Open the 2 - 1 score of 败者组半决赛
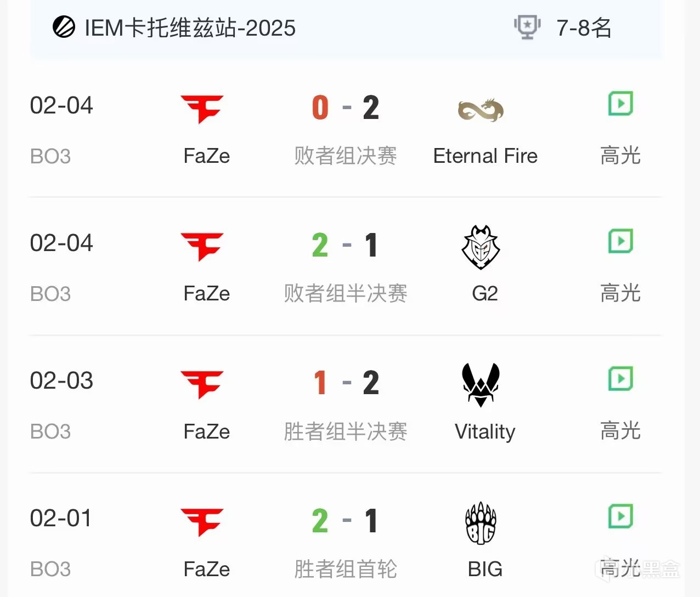The width and height of the screenshot is (700, 597). [x=346, y=245]
